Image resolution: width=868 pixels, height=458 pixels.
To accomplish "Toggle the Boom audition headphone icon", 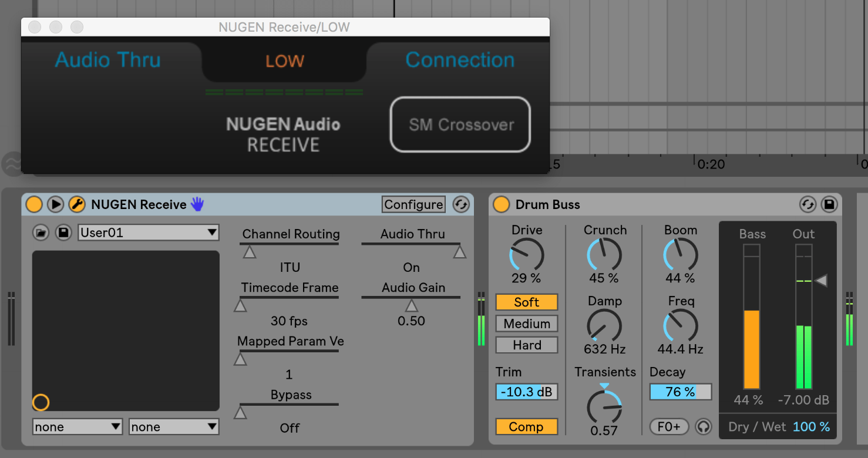I will [704, 427].
